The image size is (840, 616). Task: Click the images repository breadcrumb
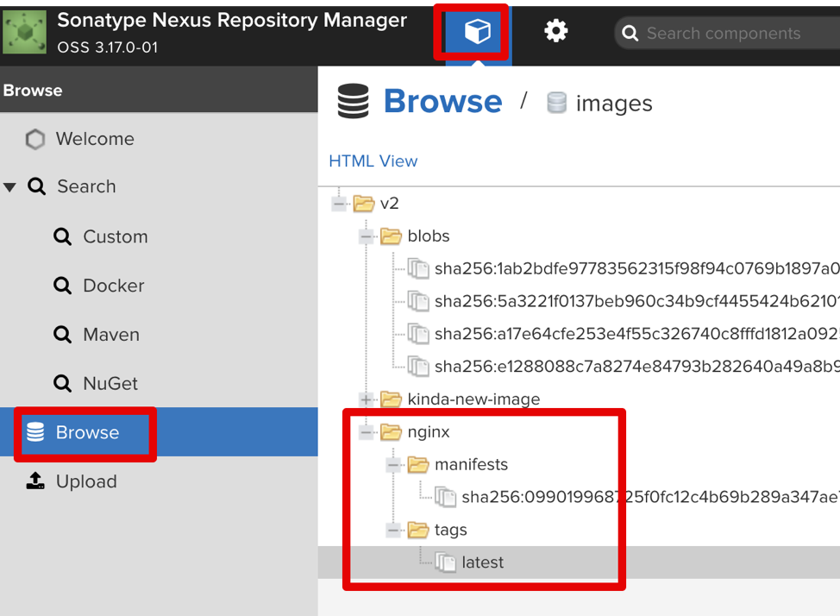click(614, 104)
